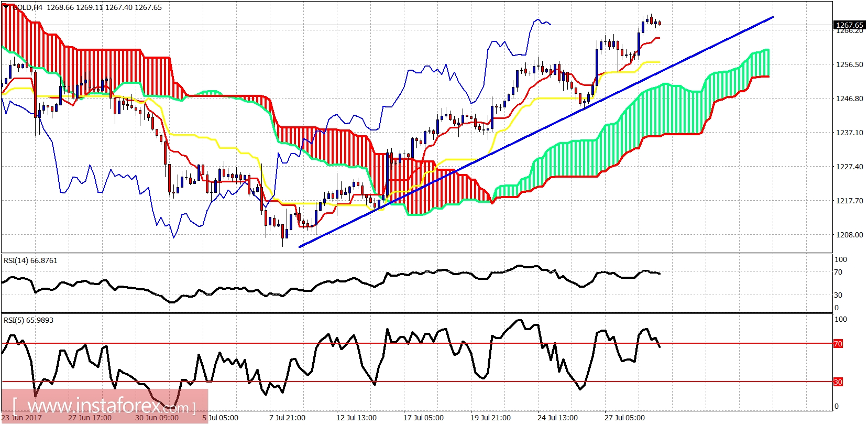Click the latest candlestick on the chart
The width and height of the screenshot is (868, 425).
pos(660,23)
